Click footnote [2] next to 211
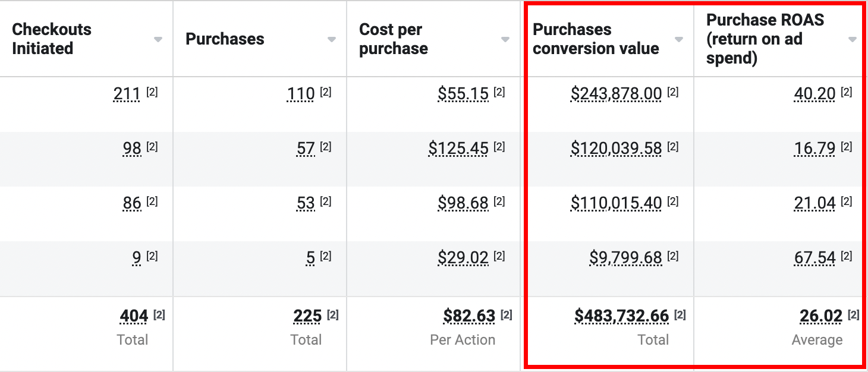 152,92
